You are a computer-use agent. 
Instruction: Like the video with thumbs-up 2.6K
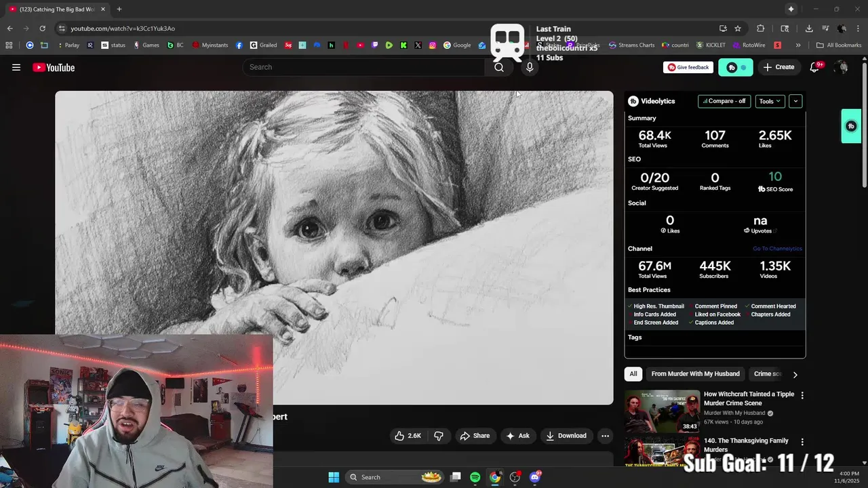408,436
